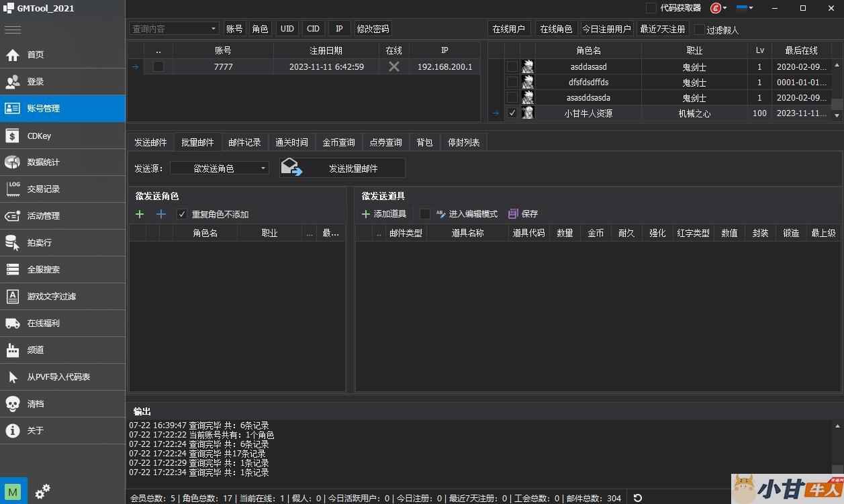Expand the 发送源 dropdown
The image size is (844, 504).
(x=263, y=168)
